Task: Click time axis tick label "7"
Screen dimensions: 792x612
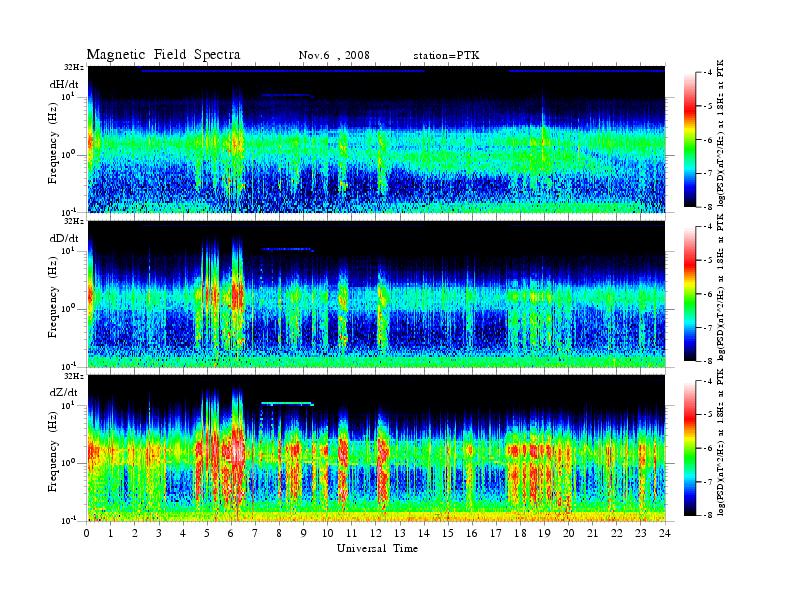Action: 255,533
